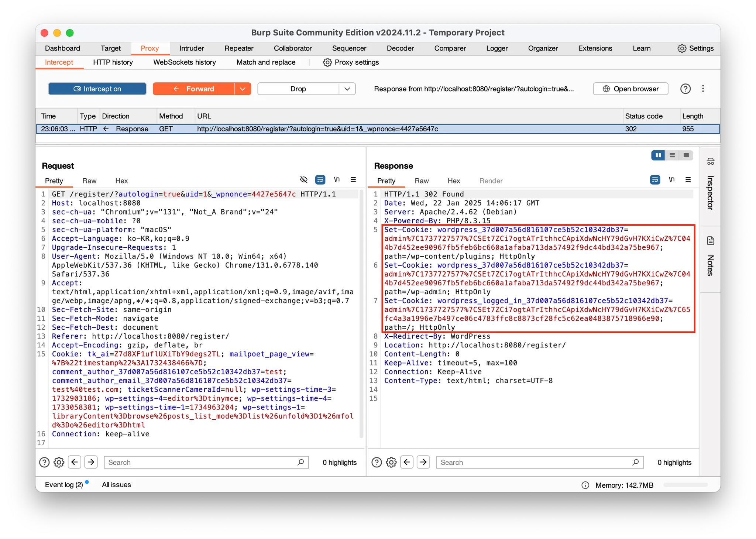Go to previous search match in Request
The image size is (756, 539).
click(75, 462)
